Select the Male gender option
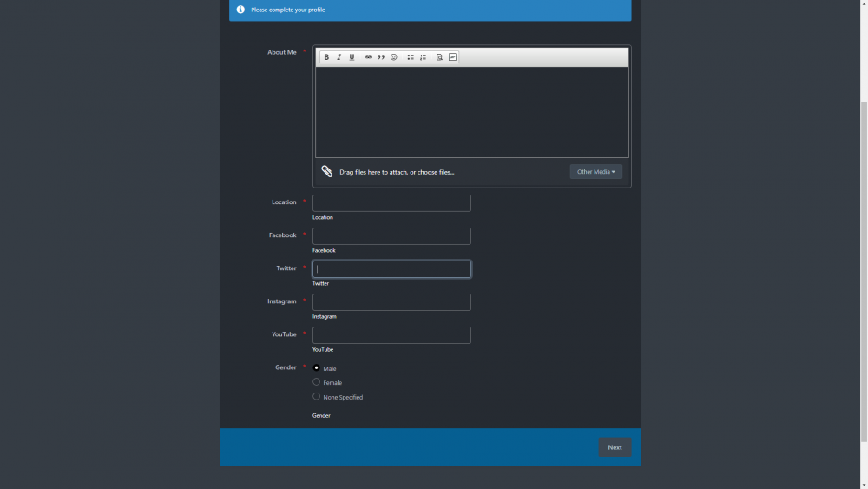 tap(317, 367)
